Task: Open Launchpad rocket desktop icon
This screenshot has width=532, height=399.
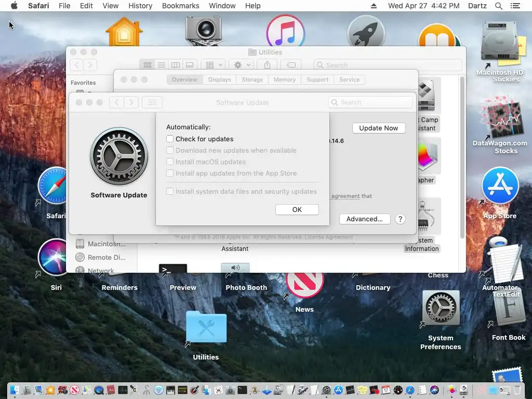Action: pyautogui.click(x=366, y=31)
